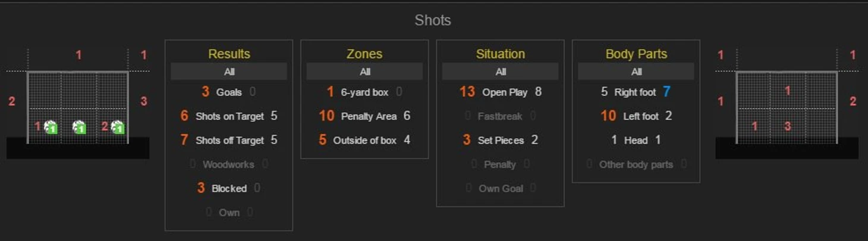Click the left goal's bottom-right ball icon
The height and width of the screenshot is (241, 868).
pyautogui.click(x=117, y=127)
